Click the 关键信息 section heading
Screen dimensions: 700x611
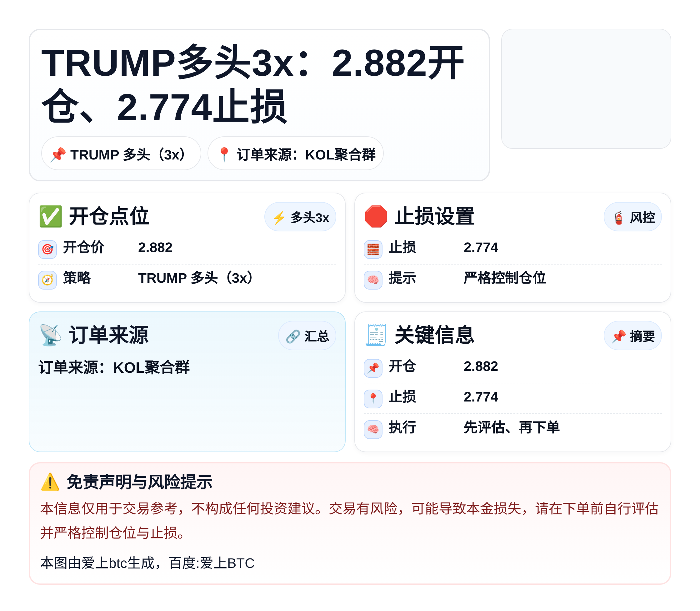(x=434, y=335)
